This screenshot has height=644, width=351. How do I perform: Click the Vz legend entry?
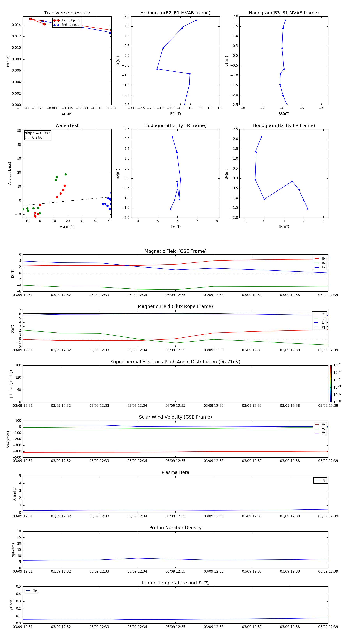tap(320, 433)
